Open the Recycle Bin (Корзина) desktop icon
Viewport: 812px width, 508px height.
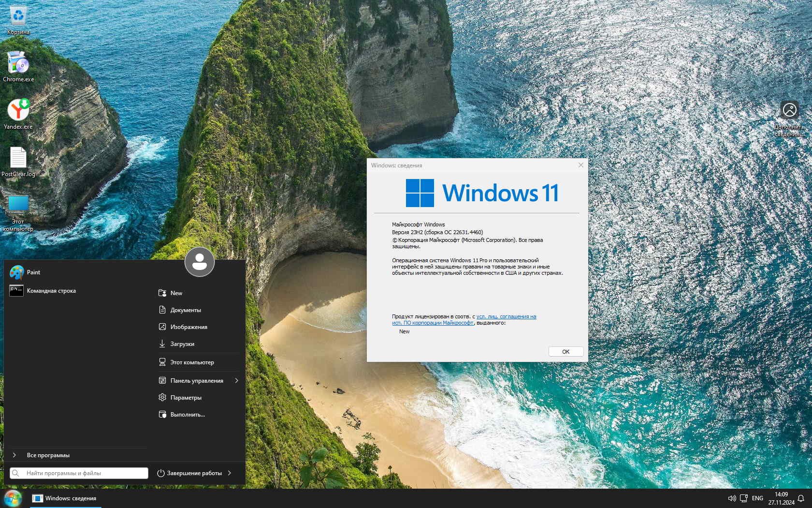point(18,20)
